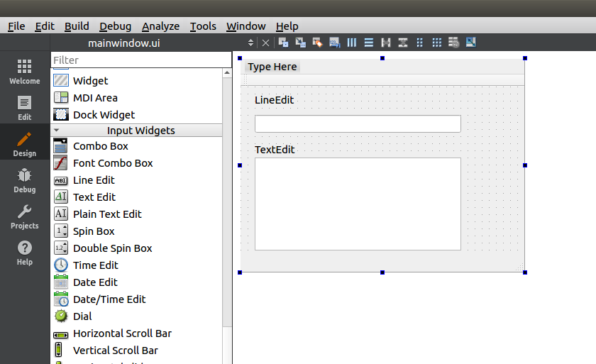Screen dimensions: 596x364
Task: Select the MDI Area widget icon
Action: pos(61,98)
